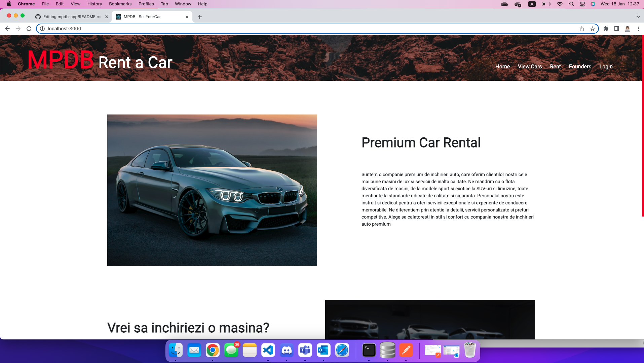Open the Help menu
This screenshot has width=644, height=363.
[202, 4]
